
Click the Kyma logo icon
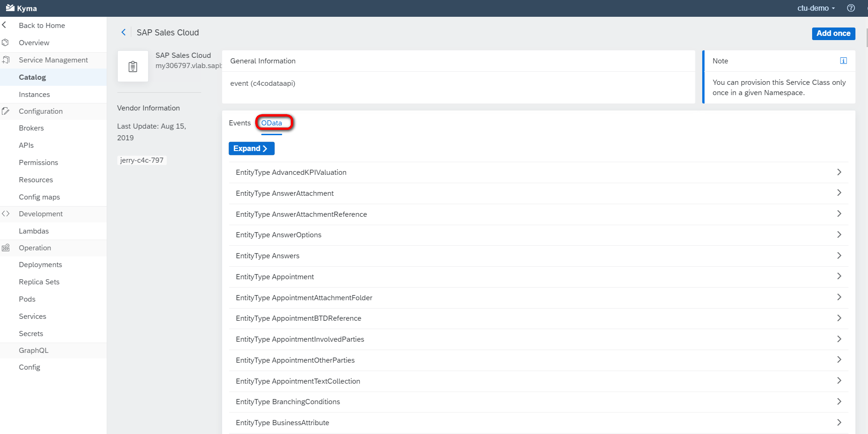tap(10, 8)
